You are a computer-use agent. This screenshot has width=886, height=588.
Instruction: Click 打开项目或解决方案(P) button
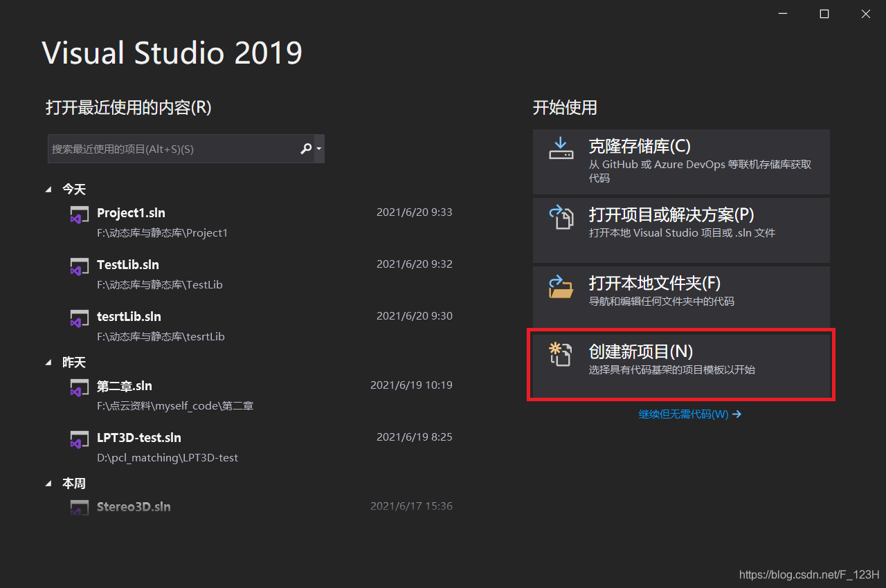click(681, 230)
